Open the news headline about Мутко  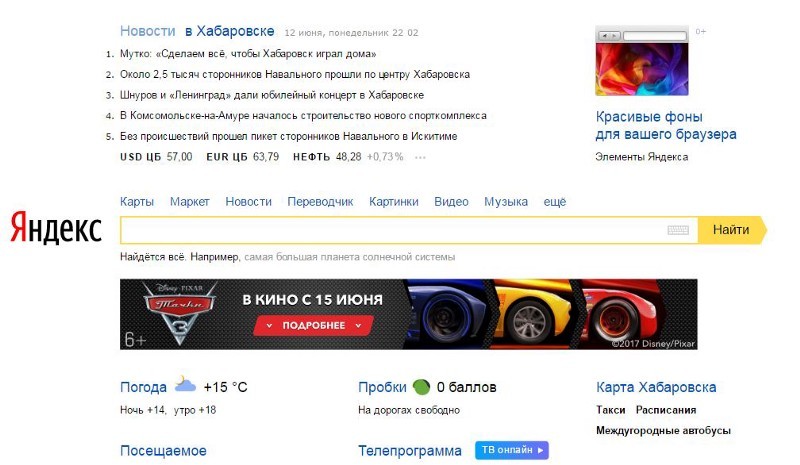click(248, 54)
